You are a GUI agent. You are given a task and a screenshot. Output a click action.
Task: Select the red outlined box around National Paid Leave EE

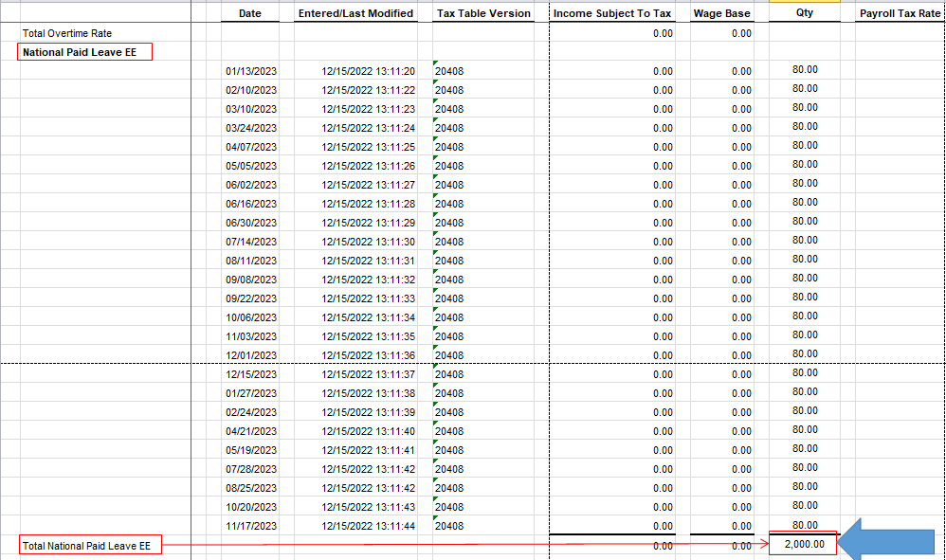pyautogui.click(x=84, y=52)
